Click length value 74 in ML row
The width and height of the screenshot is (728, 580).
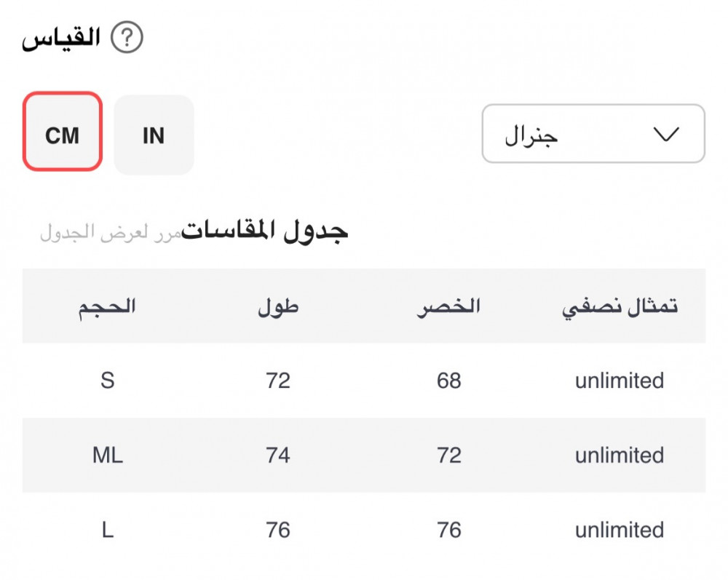[x=278, y=456]
